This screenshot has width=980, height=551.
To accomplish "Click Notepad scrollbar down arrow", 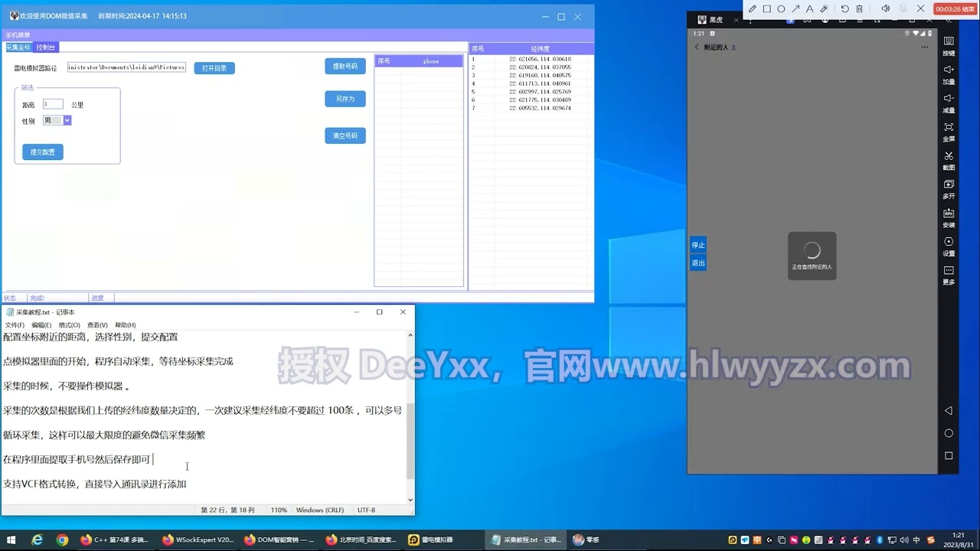I will point(410,500).
